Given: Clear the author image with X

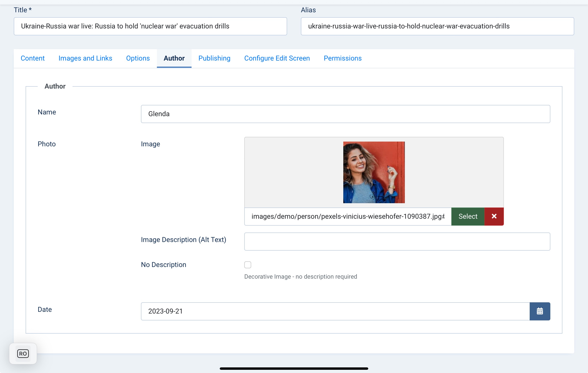Looking at the screenshot, I should coord(494,216).
